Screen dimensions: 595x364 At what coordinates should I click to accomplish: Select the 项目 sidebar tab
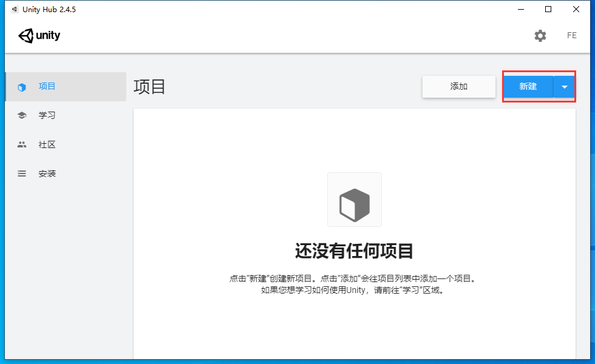click(x=66, y=86)
